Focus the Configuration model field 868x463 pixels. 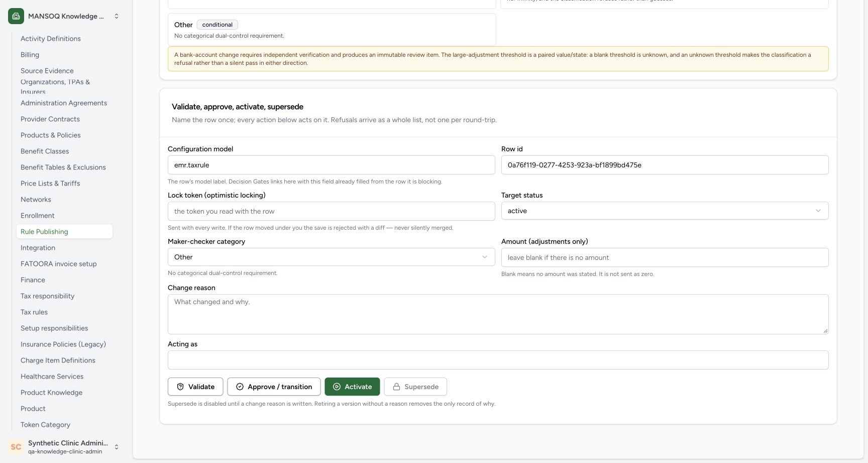pos(331,165)
